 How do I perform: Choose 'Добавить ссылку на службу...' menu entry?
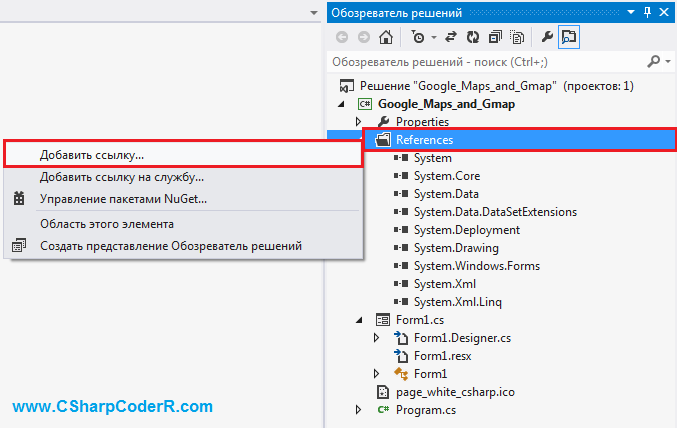point(183,177)
